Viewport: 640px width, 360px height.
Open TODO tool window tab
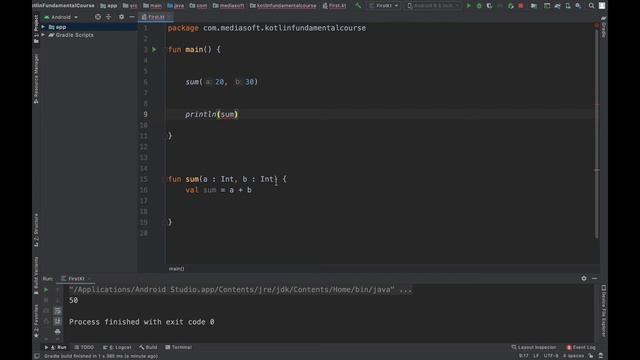(84, 347)
